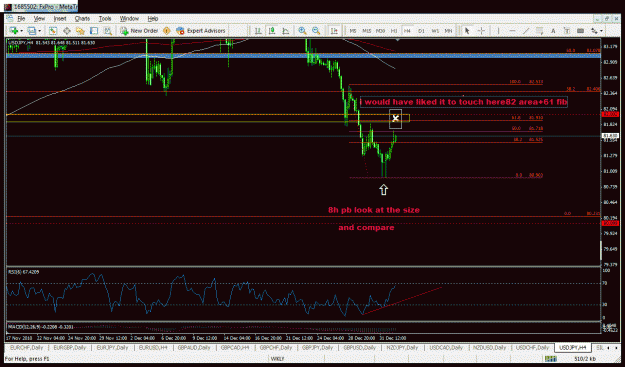Open the File menu
The height and width of the screenshot is (367, 625).
click(21, 19)
